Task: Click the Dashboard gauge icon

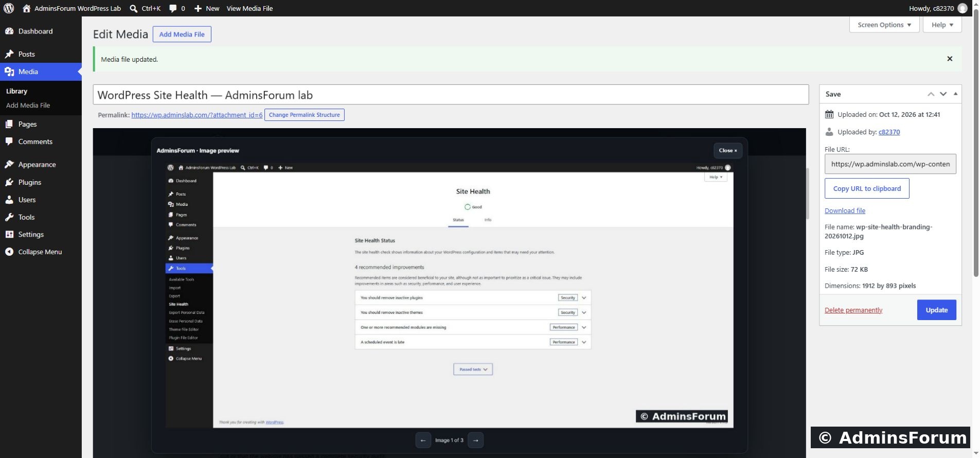Action: (x=9, y=31)
